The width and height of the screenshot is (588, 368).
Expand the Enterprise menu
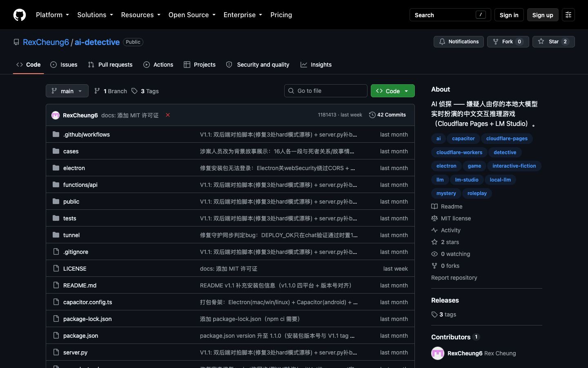[x=243, y=15]
